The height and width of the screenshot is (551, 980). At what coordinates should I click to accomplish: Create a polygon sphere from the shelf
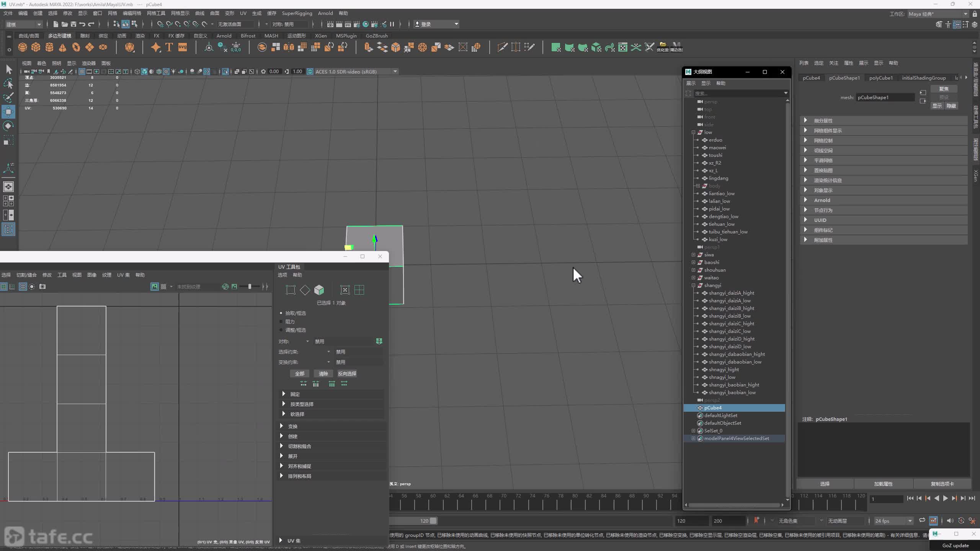pos(23,47)
